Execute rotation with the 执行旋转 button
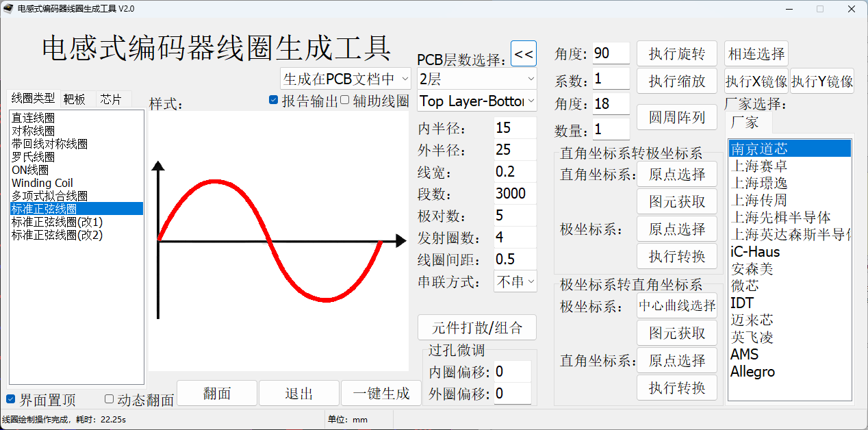This screenshot has width=868, height=430. 676,53
